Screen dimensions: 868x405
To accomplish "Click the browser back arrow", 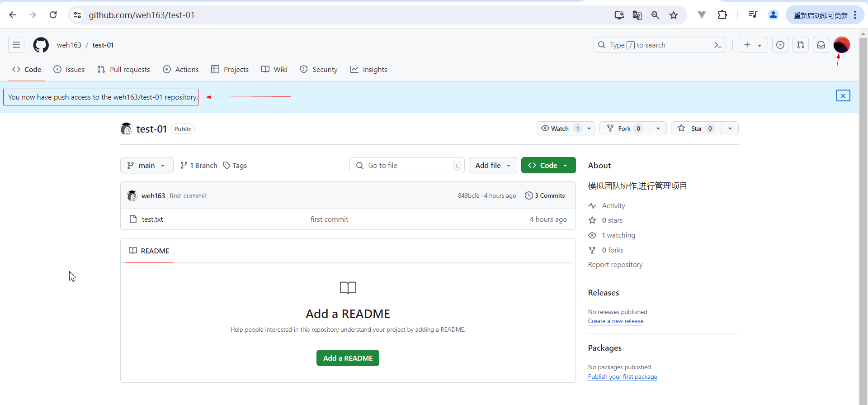I will (x=13, y=15).
